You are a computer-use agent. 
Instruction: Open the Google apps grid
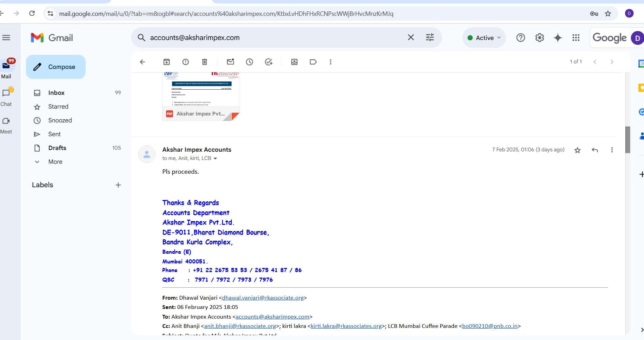point(576,38)
